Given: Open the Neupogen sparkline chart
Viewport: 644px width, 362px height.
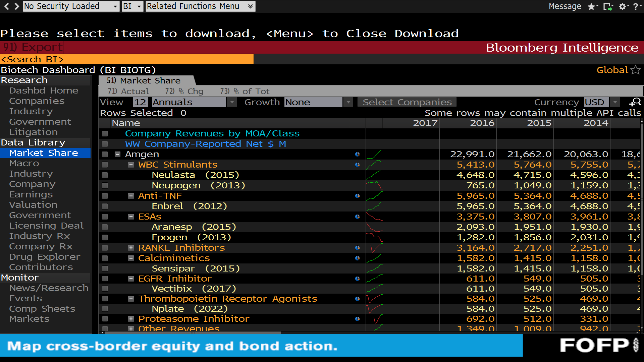Looking at the screenshot, I should coord(374,185).
